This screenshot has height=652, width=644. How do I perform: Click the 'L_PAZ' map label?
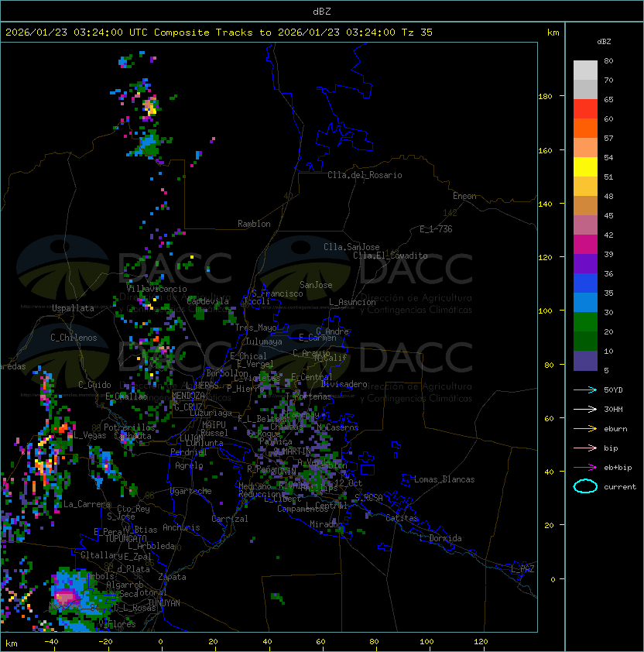pos(522,569)
